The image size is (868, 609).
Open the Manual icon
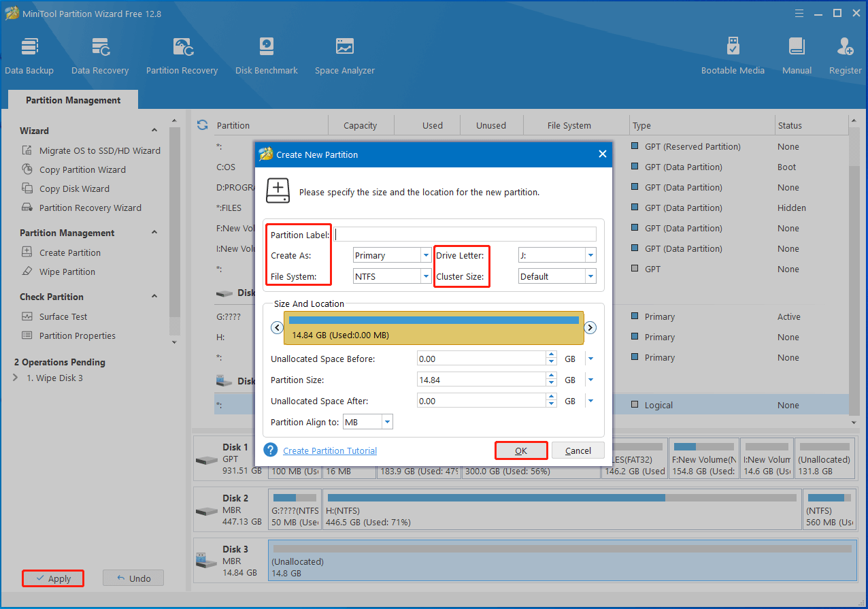click(797, 56)
